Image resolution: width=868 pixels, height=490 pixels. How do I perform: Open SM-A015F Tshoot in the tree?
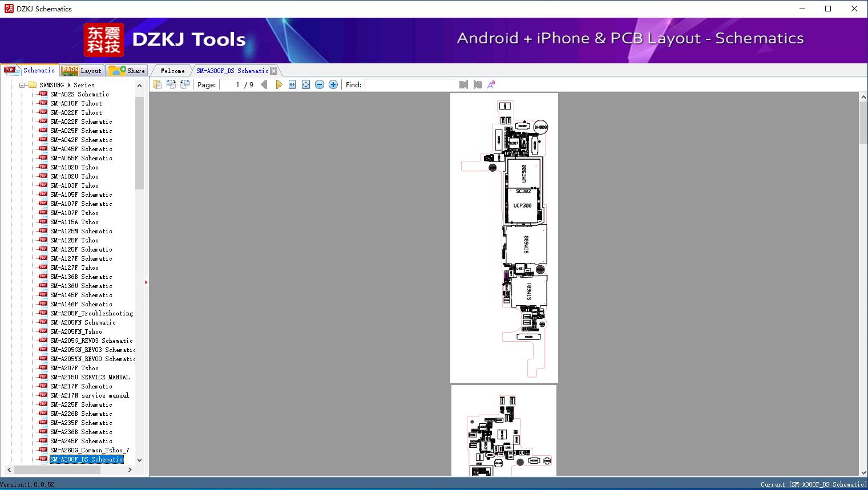click(76, 103)
